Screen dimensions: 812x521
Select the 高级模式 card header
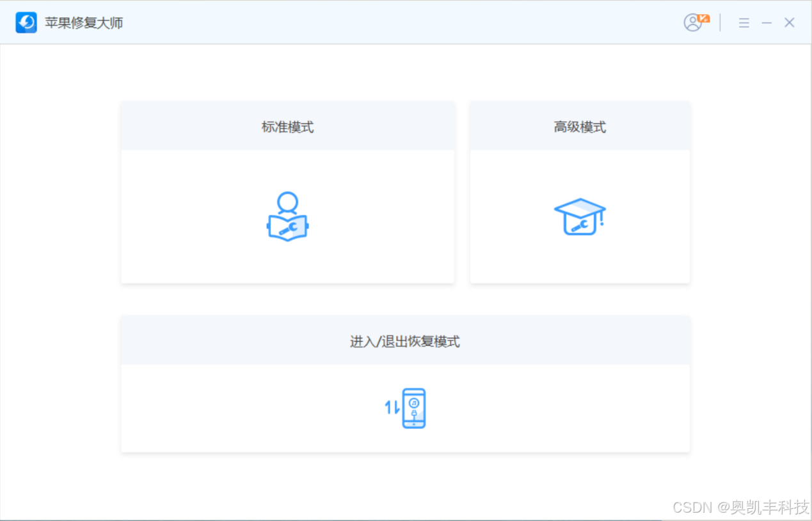pyautogui.click(x=580, y=126)
